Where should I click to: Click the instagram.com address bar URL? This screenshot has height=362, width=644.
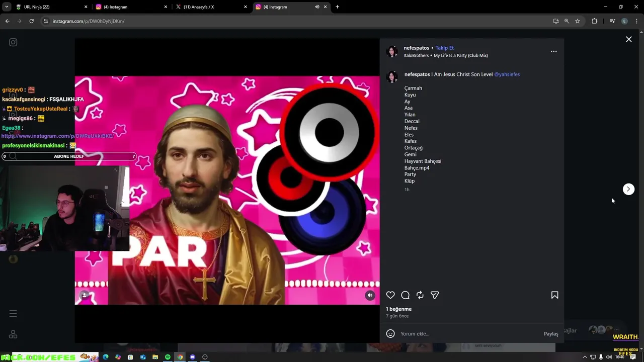point(89,21)
